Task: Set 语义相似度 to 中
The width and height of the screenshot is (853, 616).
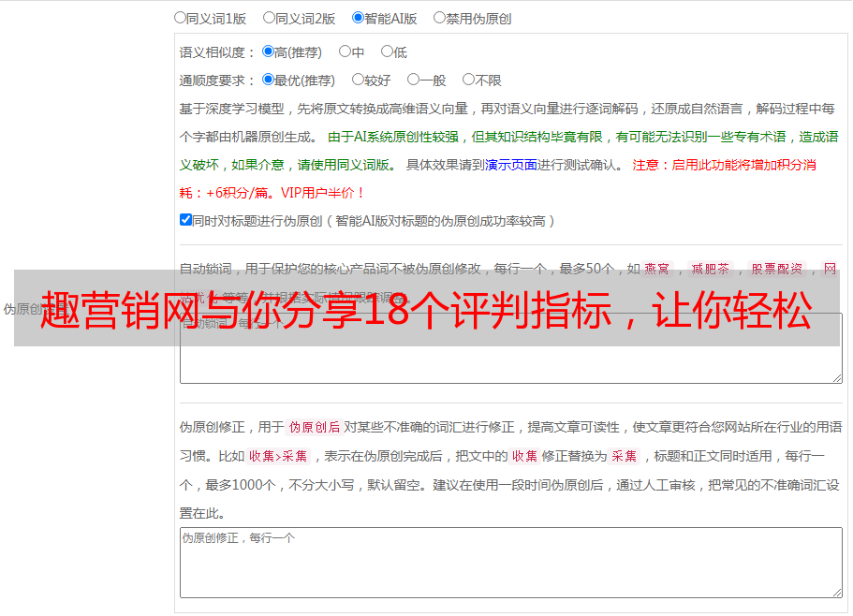Action: pyautogui.click(x=345, y=51)
